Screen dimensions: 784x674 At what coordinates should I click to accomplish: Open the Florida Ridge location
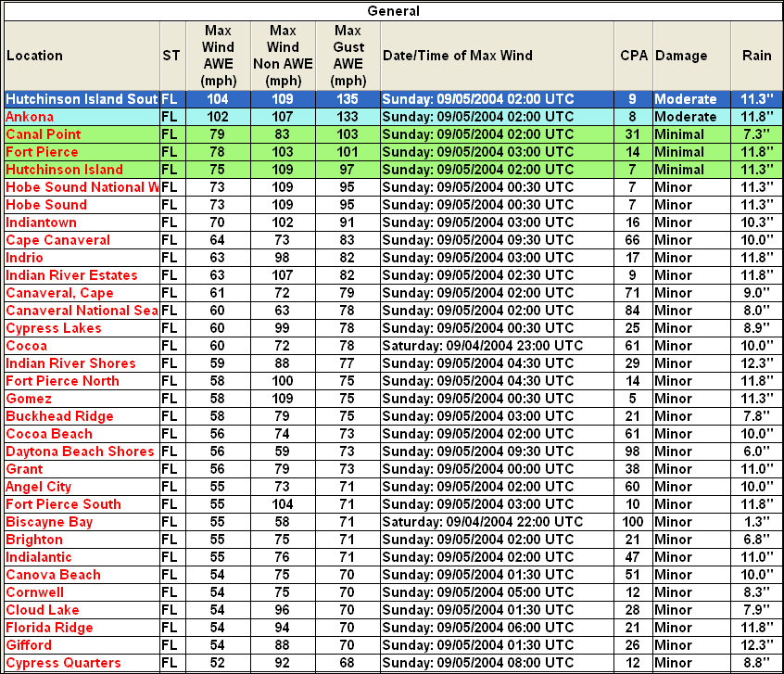coord(49,628)
